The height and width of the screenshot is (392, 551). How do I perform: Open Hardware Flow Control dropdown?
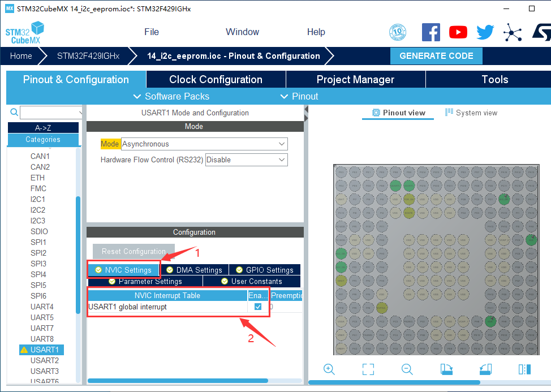pos(246,160)
